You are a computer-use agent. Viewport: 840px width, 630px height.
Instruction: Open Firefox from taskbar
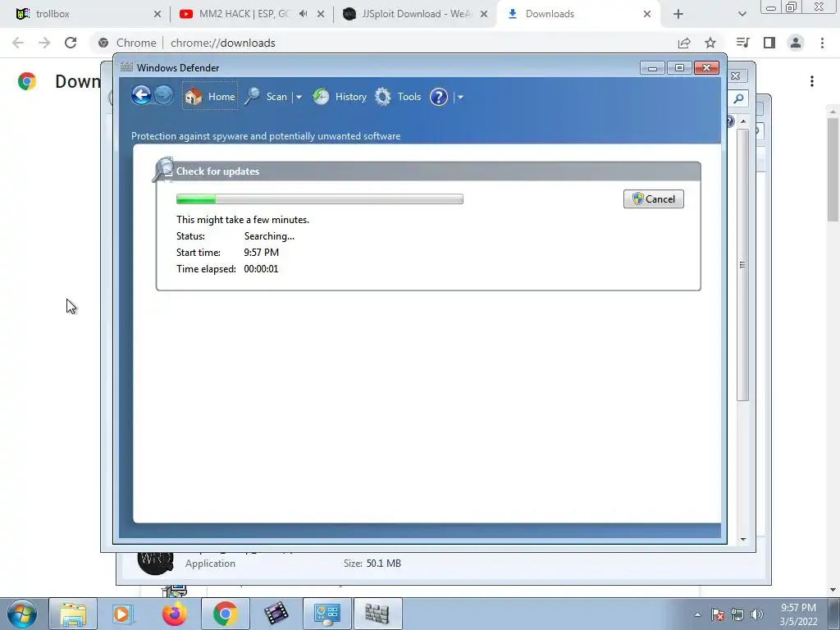(x=174, y=614)
